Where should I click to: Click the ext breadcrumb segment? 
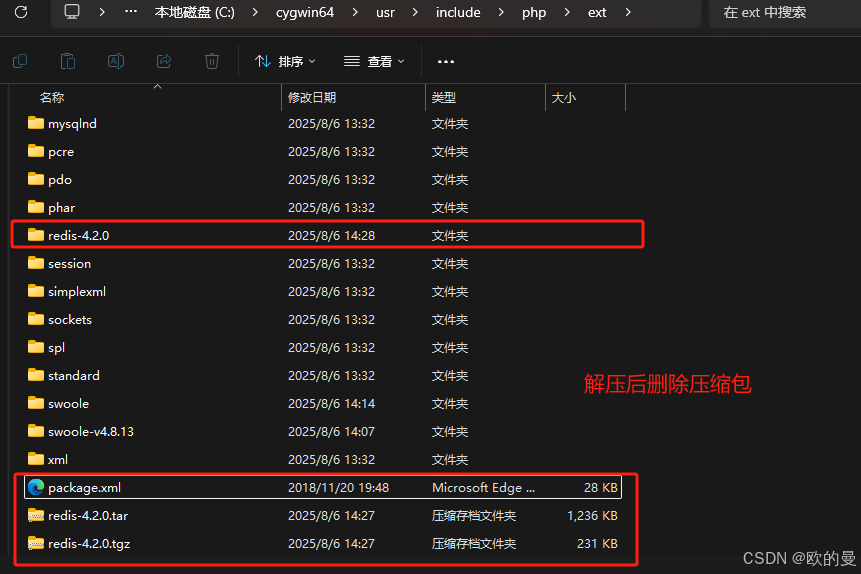pos(597,12)
